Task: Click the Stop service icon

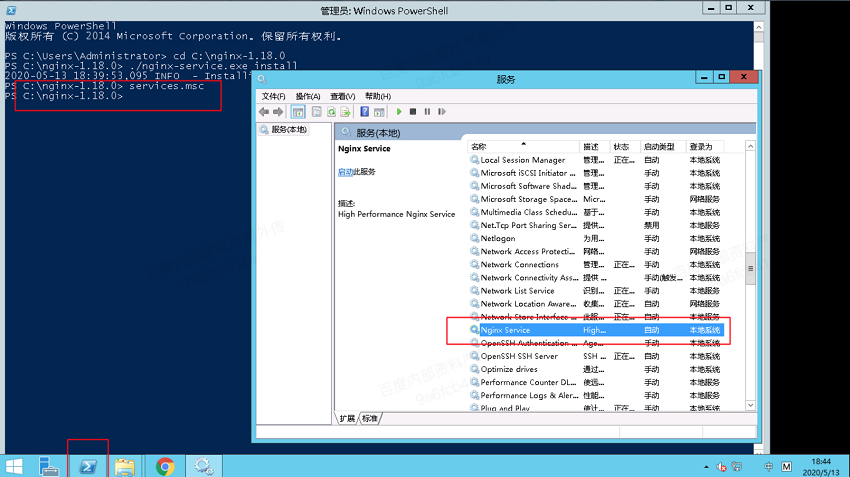Action: click(413, 112)
